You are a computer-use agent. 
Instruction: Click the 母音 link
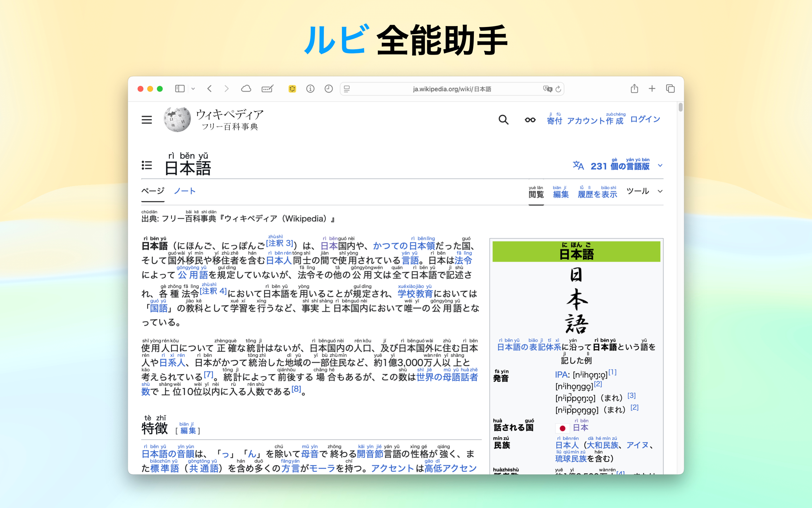310,454
